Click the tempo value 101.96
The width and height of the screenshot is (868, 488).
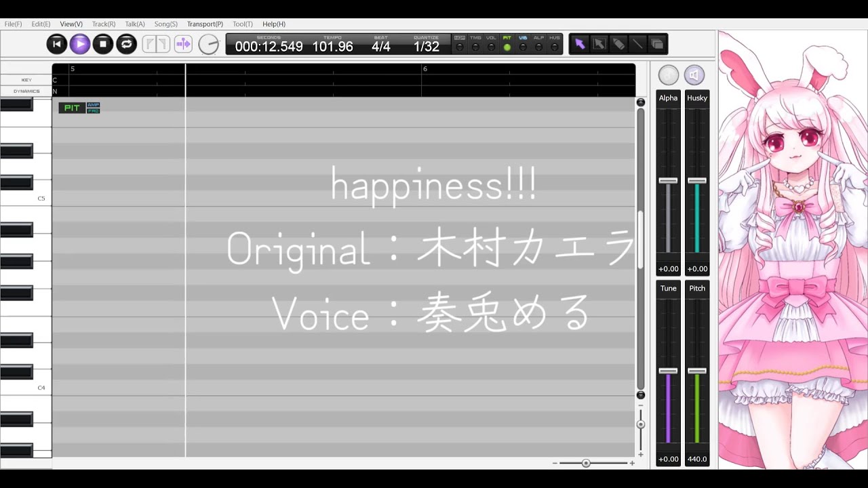(332, 47)
